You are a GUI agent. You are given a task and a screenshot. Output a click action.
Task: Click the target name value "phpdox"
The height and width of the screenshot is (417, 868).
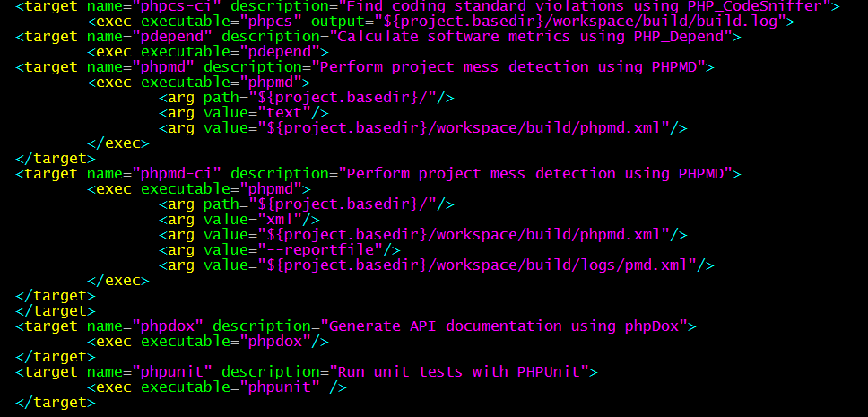click(168, 326)
